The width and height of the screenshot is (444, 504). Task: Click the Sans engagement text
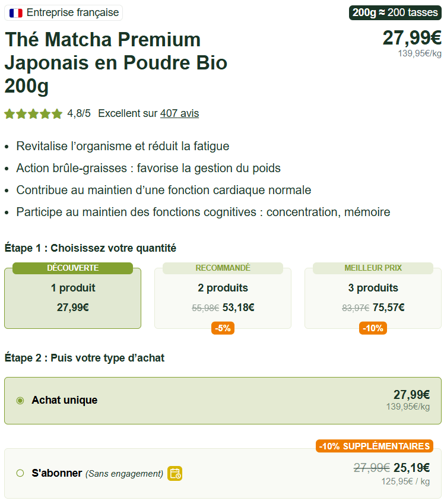click(x=124, y=474)
